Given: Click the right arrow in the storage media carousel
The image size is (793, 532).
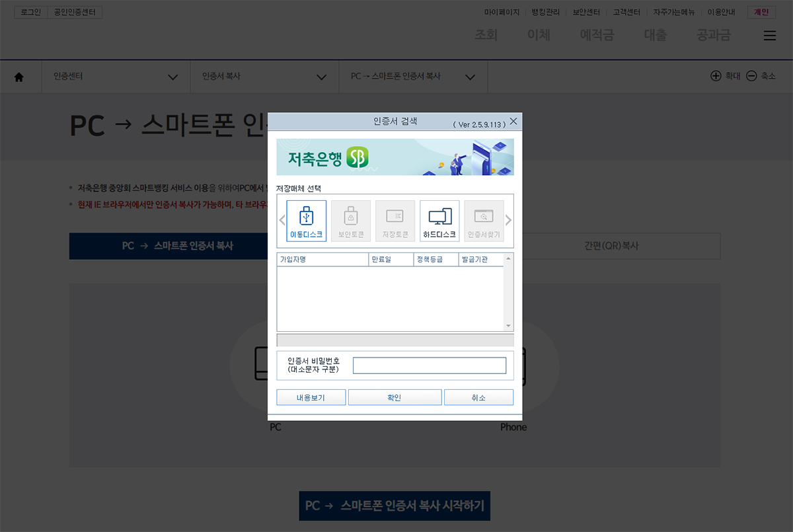Looking at the screenshot, I should pos(510,220).
